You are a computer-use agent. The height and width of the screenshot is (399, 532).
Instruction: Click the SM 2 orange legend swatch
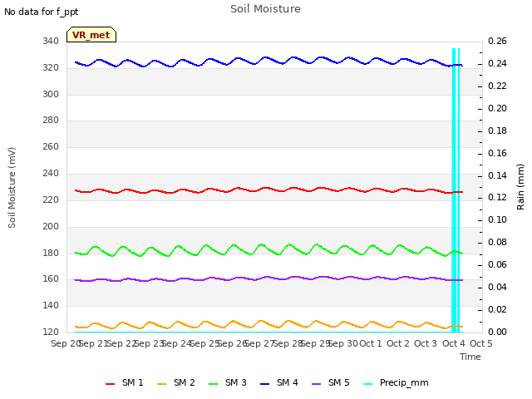click(161, 384)
